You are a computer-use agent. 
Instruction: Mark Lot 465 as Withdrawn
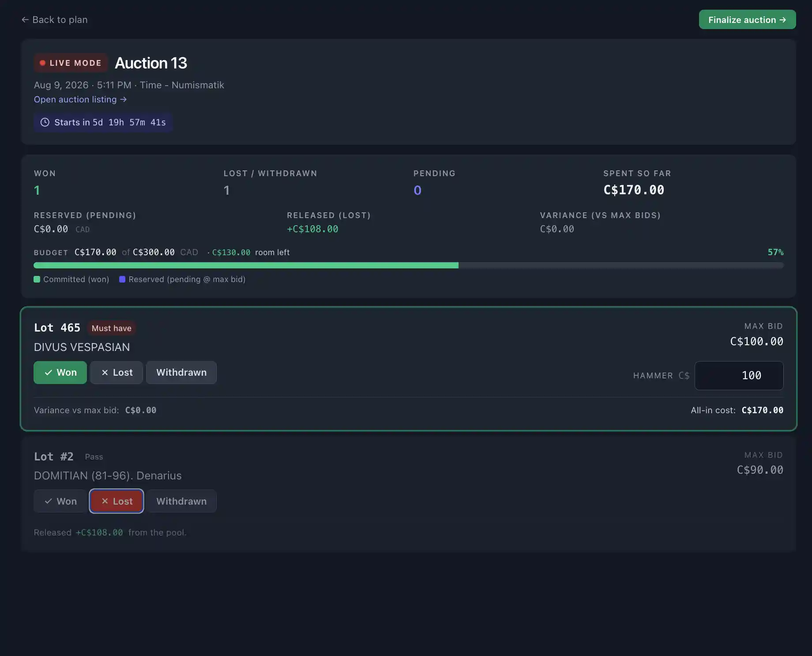181,373
